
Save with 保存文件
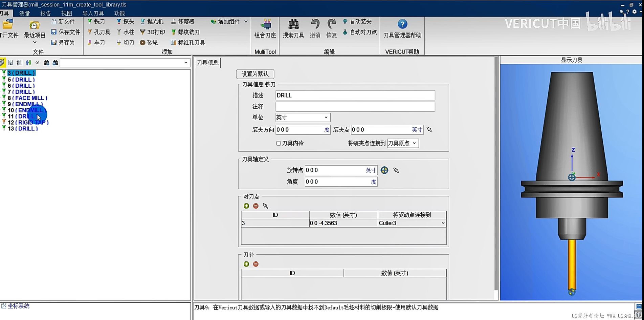[66, 32]
